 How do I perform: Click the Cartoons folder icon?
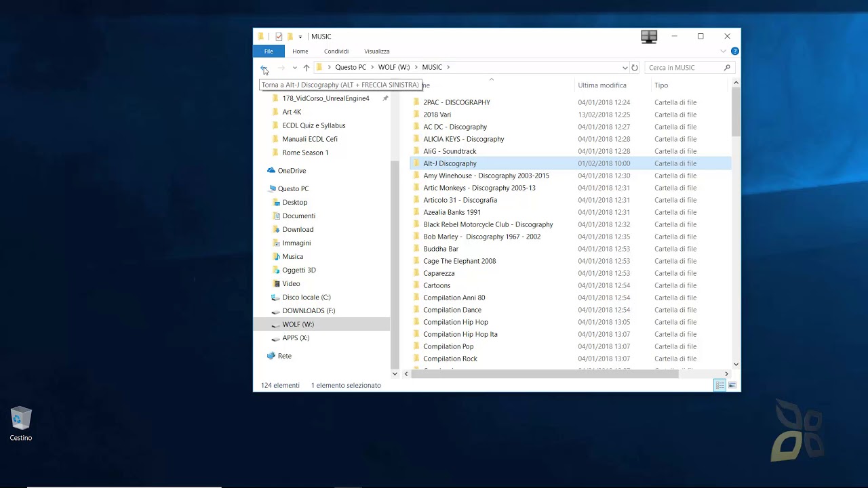click(x=417, y=285)
